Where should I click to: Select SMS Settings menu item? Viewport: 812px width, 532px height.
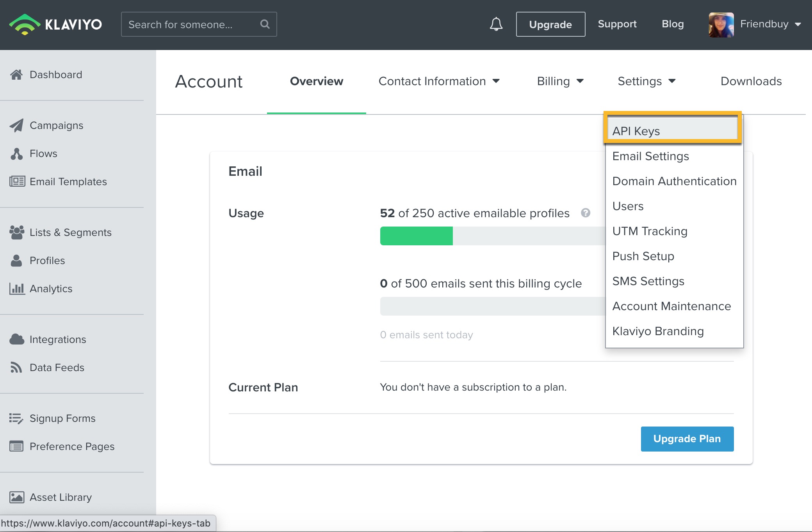(674, 281)
